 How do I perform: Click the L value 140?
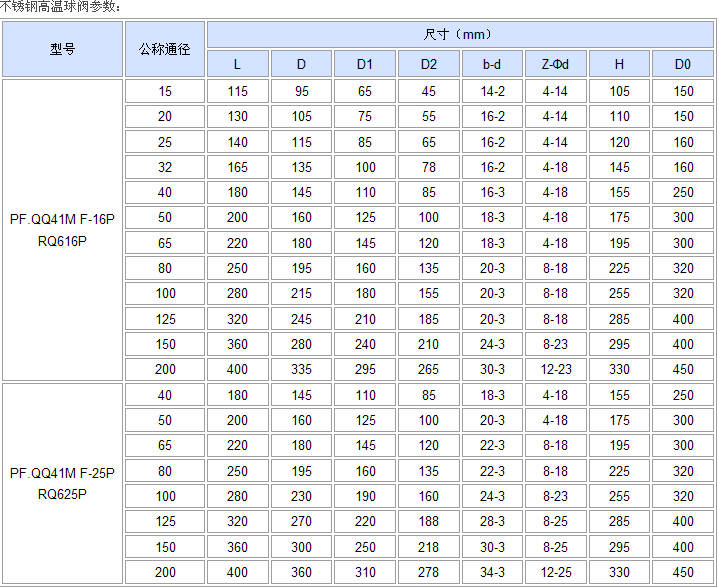pyautogui.click(x=238, y=142)
